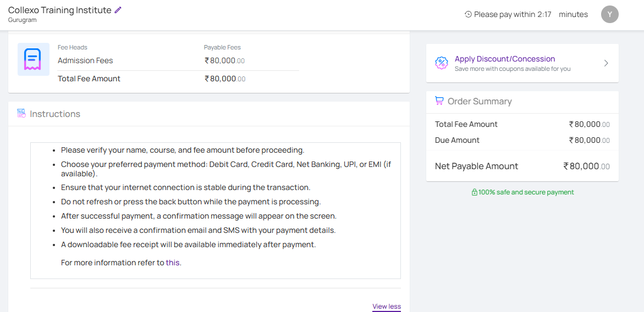Select the Instructions heading
The width and height of the screenshot is (644, 312).
(55, 114)
